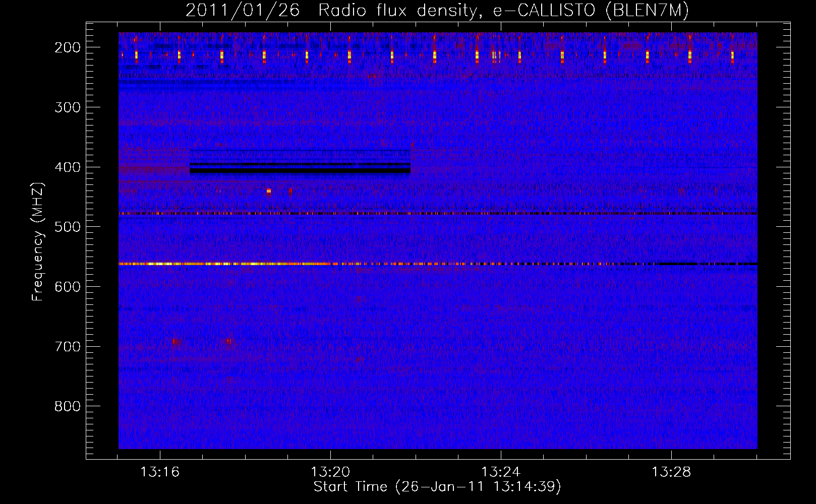Click the bright yellow interference line near 560 MHz
This screenshot has height=504, width=816.
pos(438,264)
